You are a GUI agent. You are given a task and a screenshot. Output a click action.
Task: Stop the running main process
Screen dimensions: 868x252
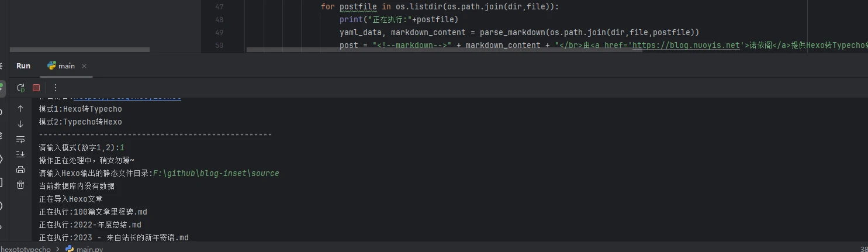pyautogui.click(x=36, y=88)
